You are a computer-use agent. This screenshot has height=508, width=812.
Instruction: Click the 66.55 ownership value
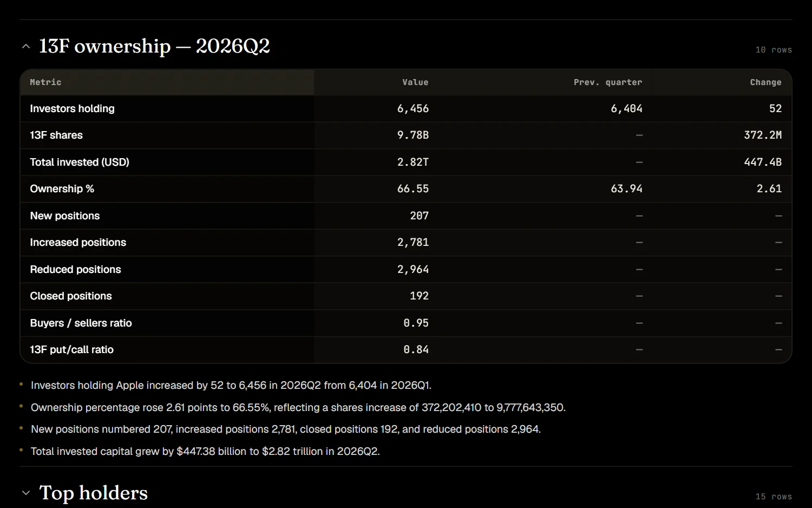click(413, 189)
